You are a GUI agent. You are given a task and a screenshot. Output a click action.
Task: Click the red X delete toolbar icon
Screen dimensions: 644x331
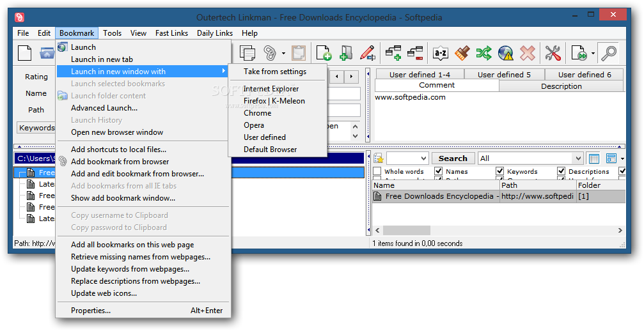(x=528, y=53)
